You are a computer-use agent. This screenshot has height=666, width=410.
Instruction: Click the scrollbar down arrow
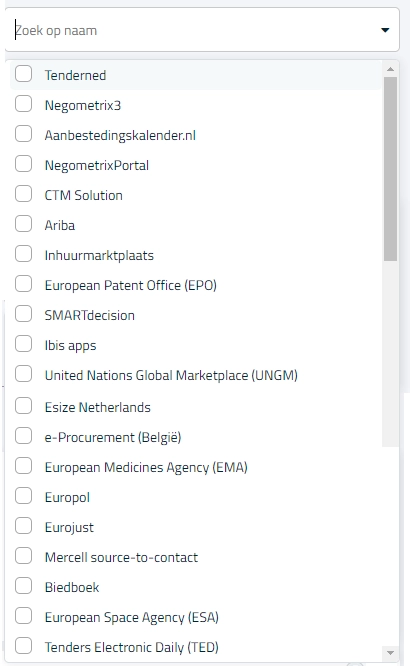point(390,653)
